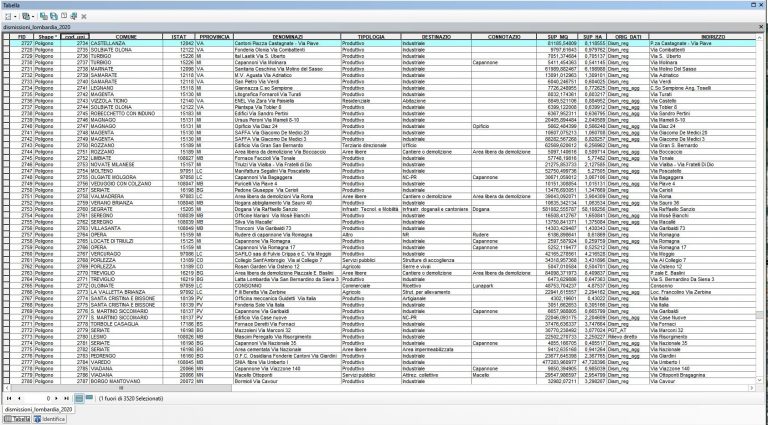
Task: Click the VALMADRERA cell in COMUNE column
Action: 126,196
